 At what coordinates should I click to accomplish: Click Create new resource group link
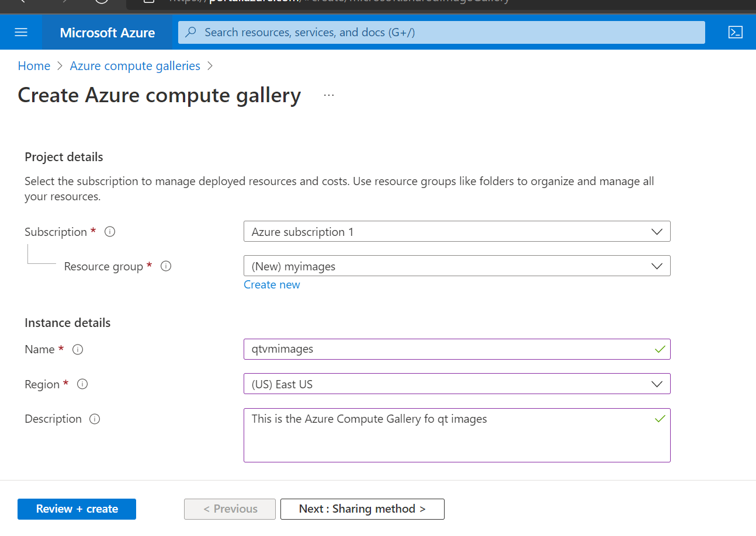[272, 284]
